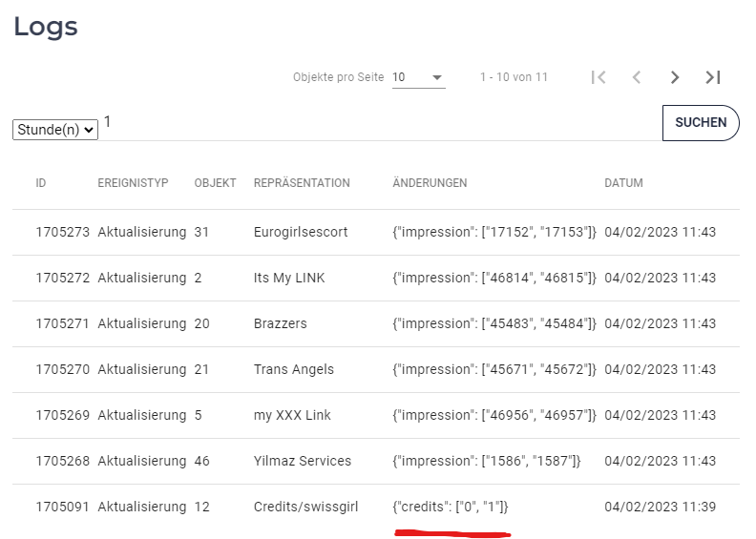This screenshot has height=539, width=756.
Task: Select log ID 1705273
Action: (x=63, y=232)
